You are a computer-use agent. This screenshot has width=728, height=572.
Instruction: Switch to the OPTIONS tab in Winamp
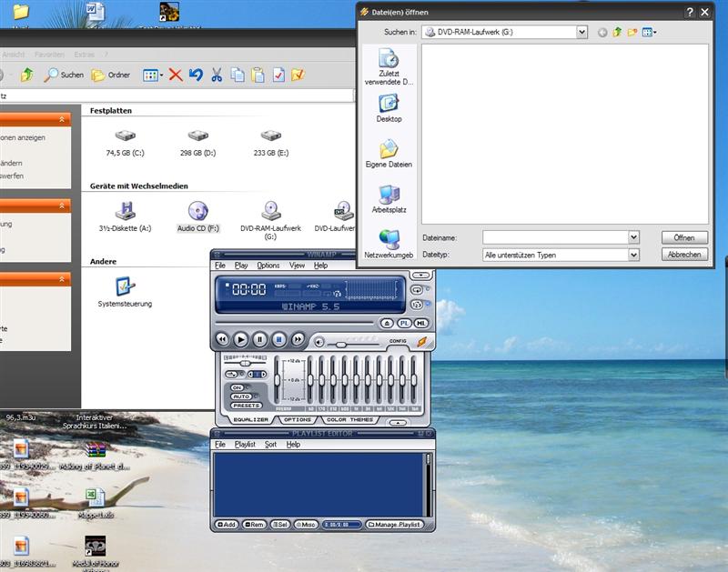pyautogui.click(x=298, y=419)
